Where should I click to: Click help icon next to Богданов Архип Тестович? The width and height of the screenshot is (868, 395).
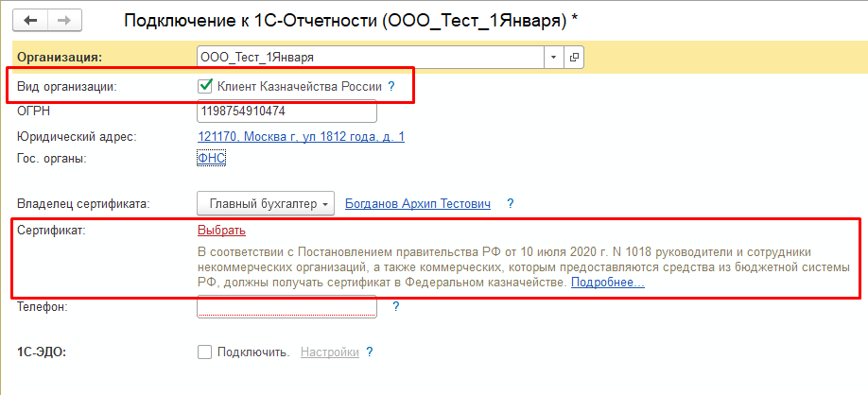[x=510, y=203]
